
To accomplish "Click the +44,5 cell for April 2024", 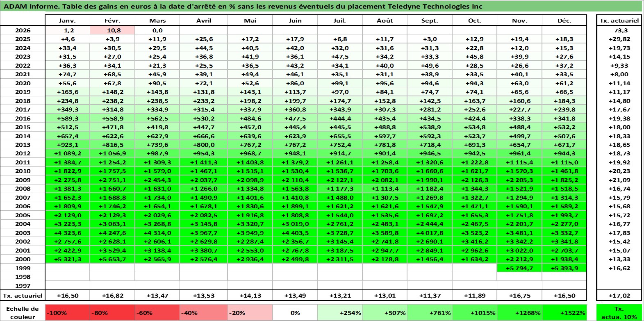I will click(204, 48).
